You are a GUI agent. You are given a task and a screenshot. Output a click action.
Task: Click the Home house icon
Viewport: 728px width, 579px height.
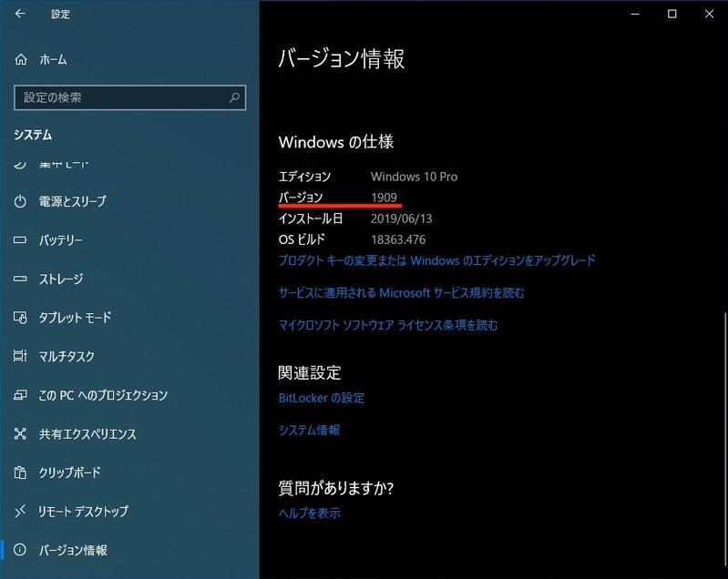coord(20,59)
